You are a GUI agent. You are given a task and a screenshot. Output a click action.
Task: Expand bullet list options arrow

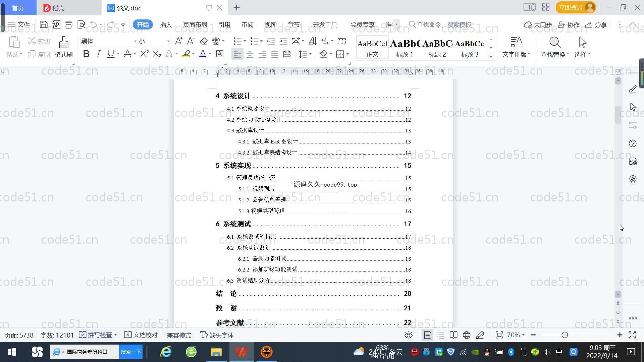point(245,41)
